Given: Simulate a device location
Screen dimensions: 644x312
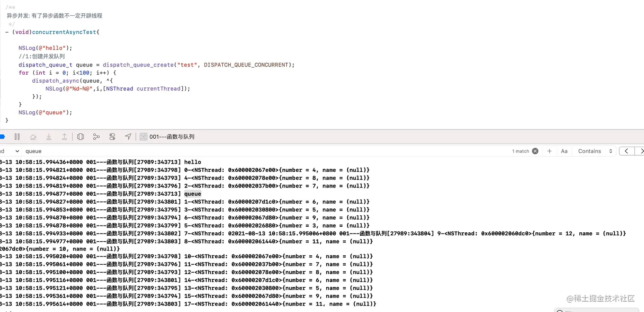Looking at the screenshot, I should tap(128, 136).
